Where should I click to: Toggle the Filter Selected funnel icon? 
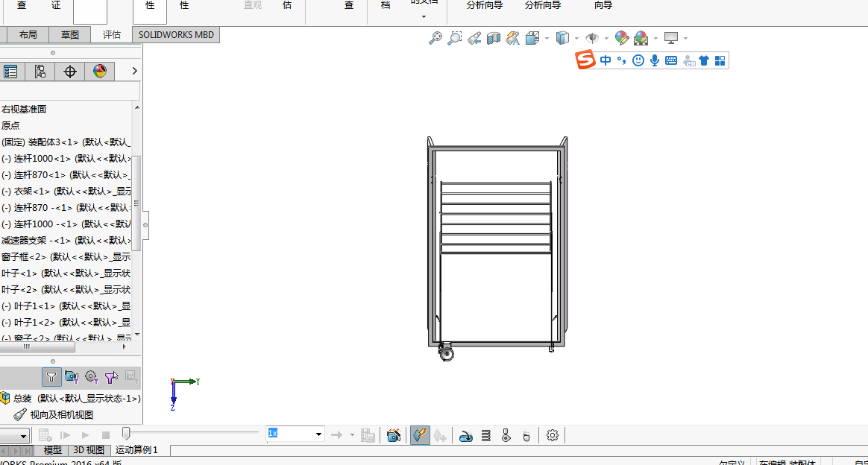[111, 377]
